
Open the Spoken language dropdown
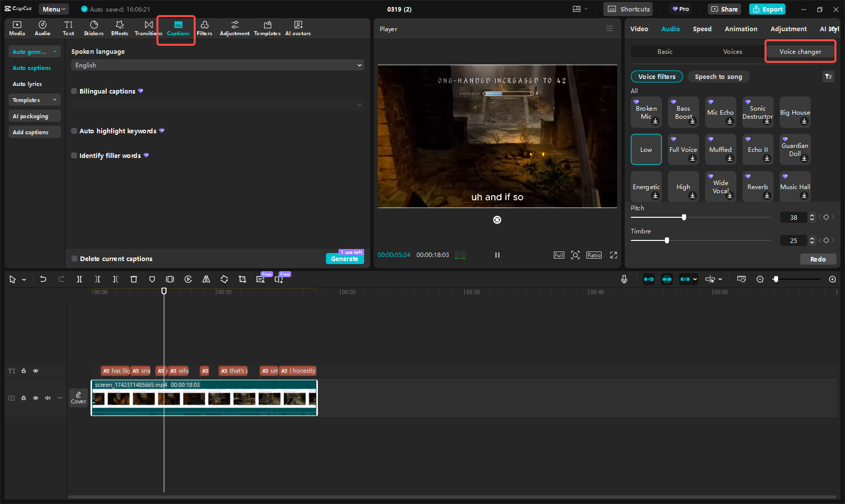point(217,65)
